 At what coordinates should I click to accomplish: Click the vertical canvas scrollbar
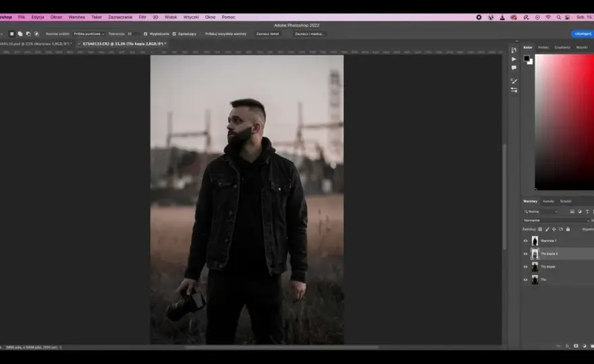click(x=504, y=197)
